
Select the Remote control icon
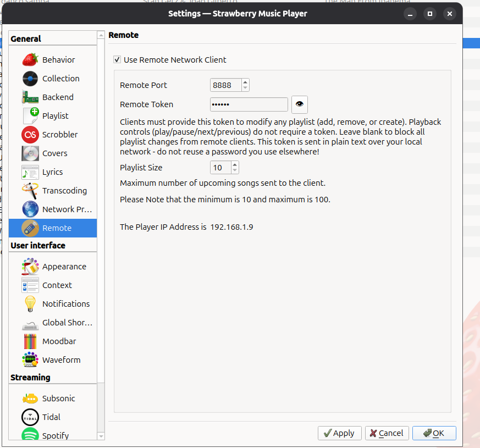point(30,228)
